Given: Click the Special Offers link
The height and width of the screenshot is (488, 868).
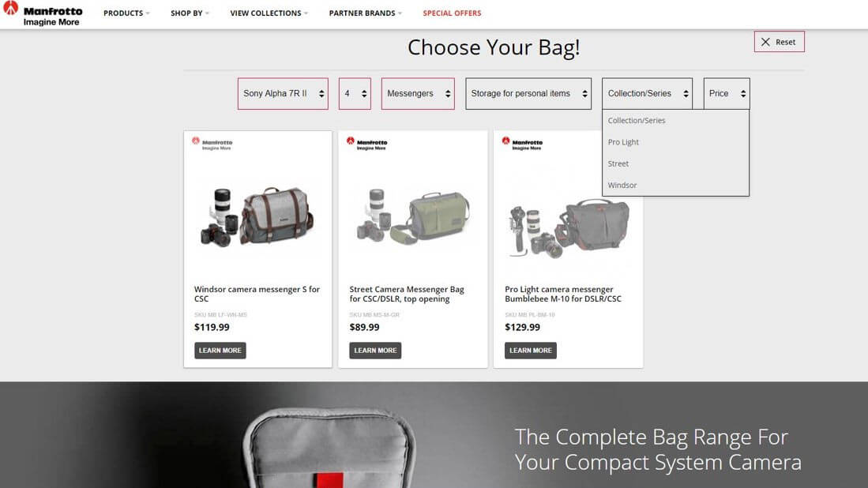Looking at the screenshot, I should [x=452, y=13].
